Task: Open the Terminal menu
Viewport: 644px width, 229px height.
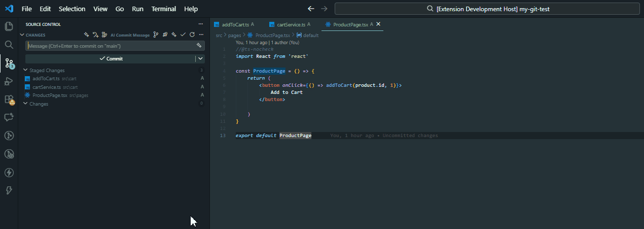Action: coord(164,9)
